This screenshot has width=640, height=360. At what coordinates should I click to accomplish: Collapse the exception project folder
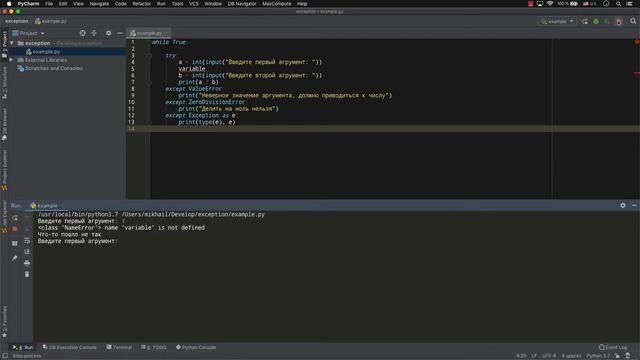pos(12,43)
